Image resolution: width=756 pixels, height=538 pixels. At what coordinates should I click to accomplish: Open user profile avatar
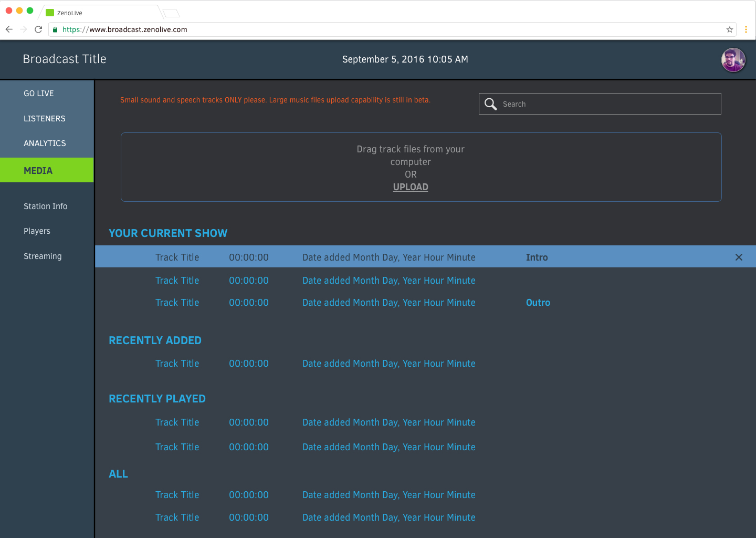coord(733,60)
